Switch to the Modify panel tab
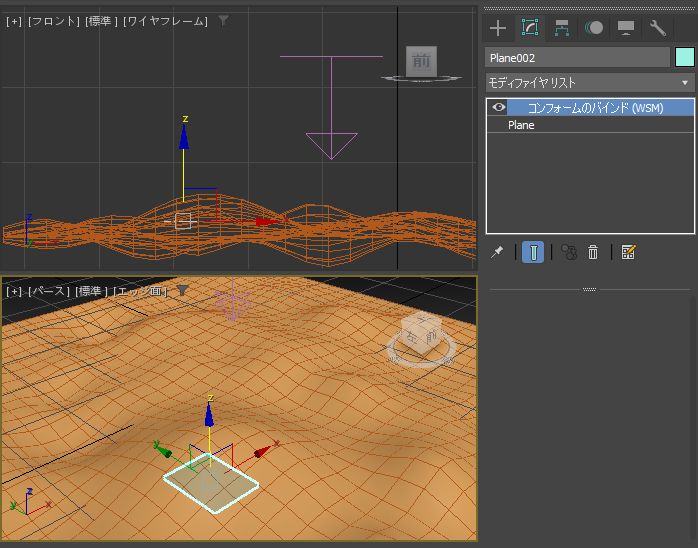The height and width of the screenshot is (548, 698). (530, 28)
